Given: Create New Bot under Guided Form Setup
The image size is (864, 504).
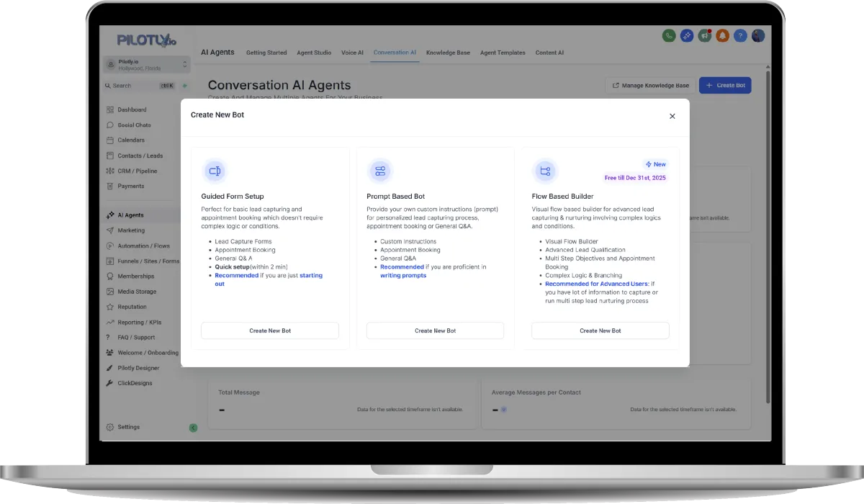Looking at the screenshot, I should pos(270,330).
